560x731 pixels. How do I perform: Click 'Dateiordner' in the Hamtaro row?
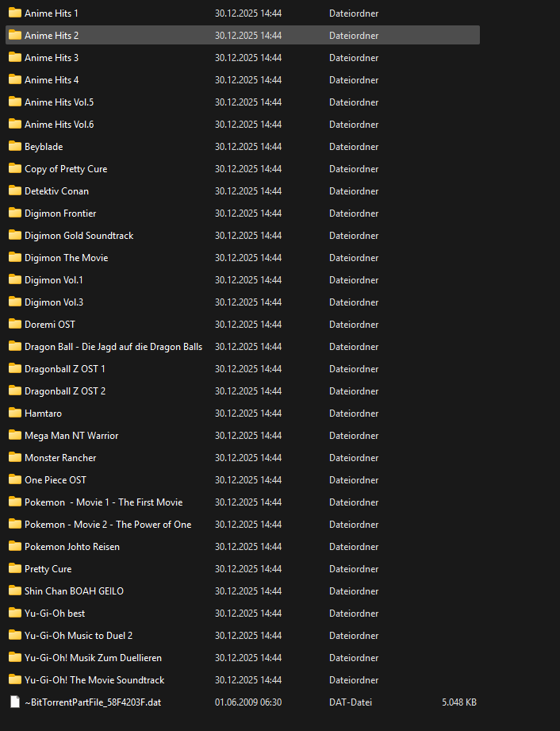[354, 413]
